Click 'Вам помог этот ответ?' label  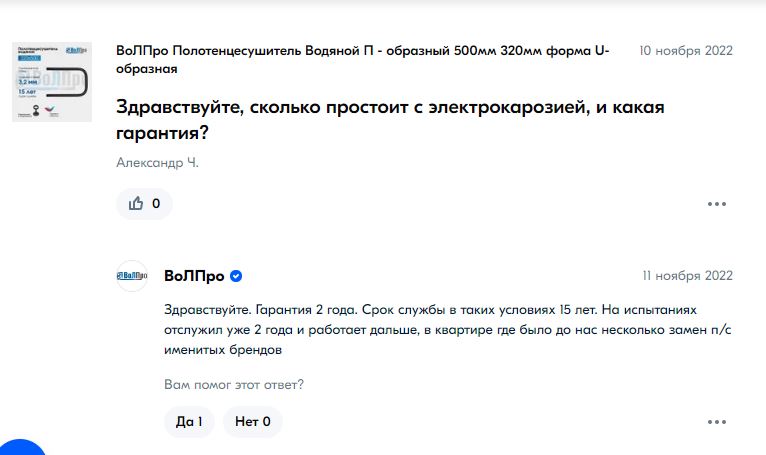pyautogui.click(x=234, y=385)
